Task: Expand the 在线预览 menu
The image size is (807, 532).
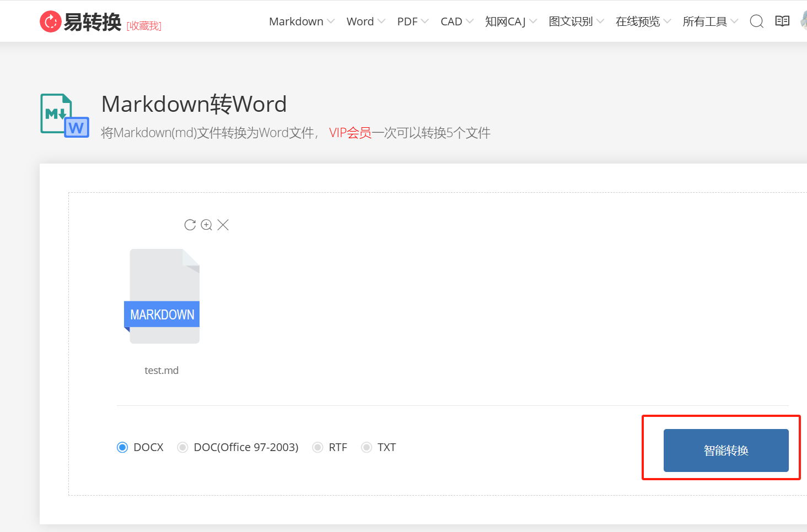Action: point(643,21)
